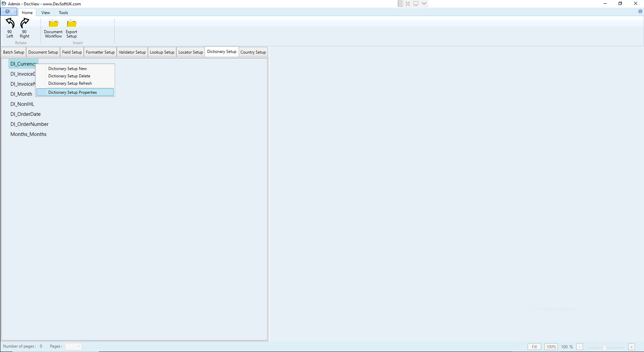This screenshot has width=644, height=352.
Task: Open the Country Setup tab
Action: pos(253,52)
